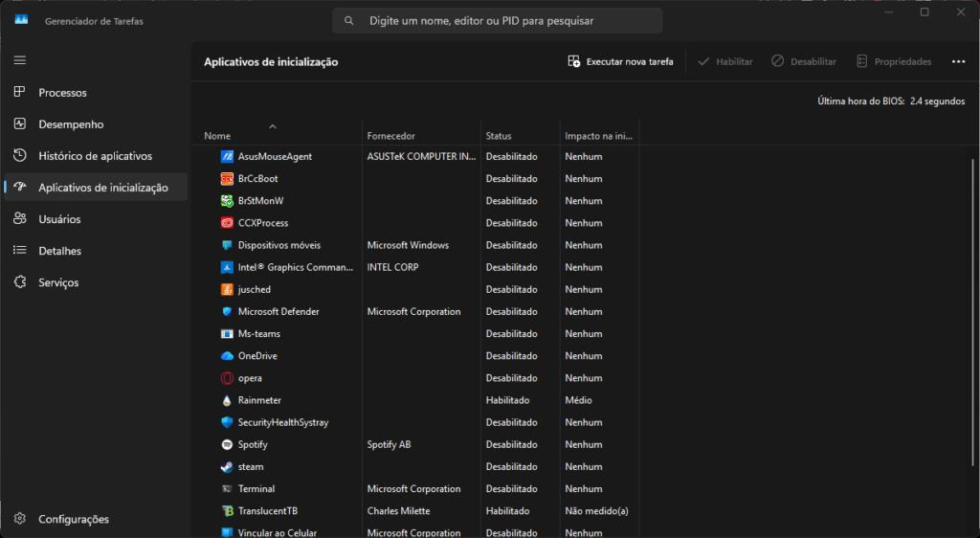
Task: Click the Rainmeter droplet icon
Action: [x=227, y=400]
